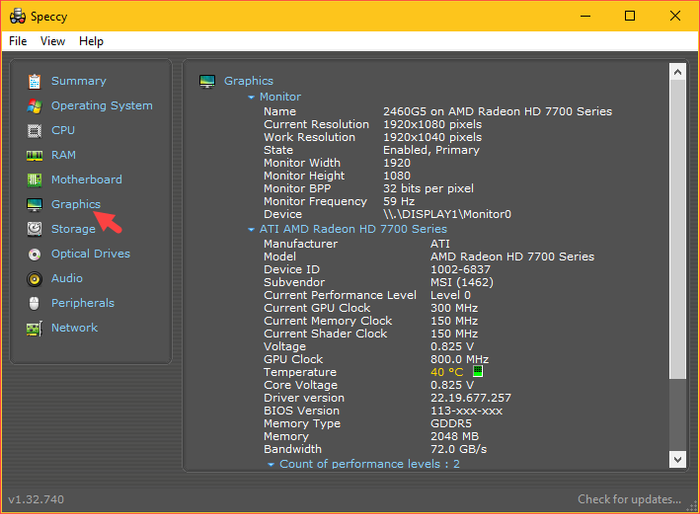
Task: Click the Current Performance Level label
Action: 340,295
